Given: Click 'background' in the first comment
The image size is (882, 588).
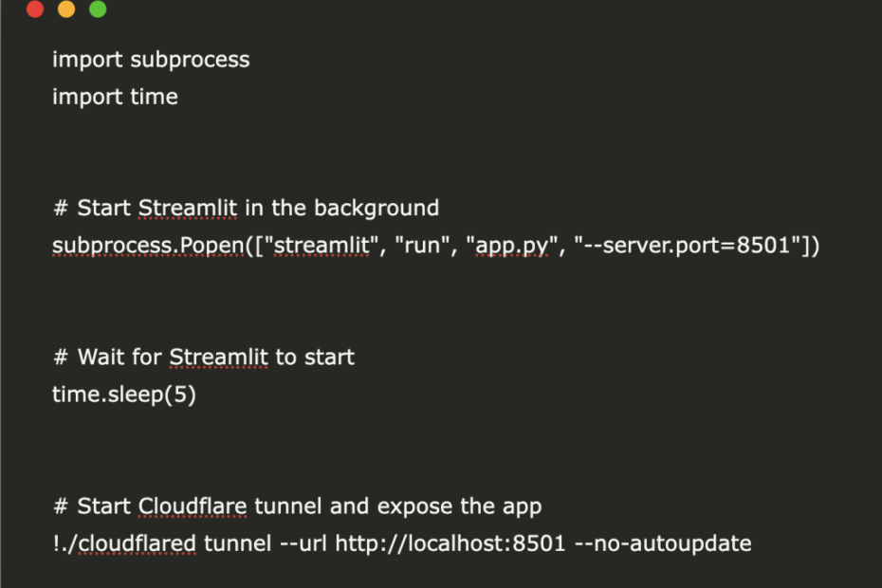Looking at the screenshot, I should [x=377, y=209].
